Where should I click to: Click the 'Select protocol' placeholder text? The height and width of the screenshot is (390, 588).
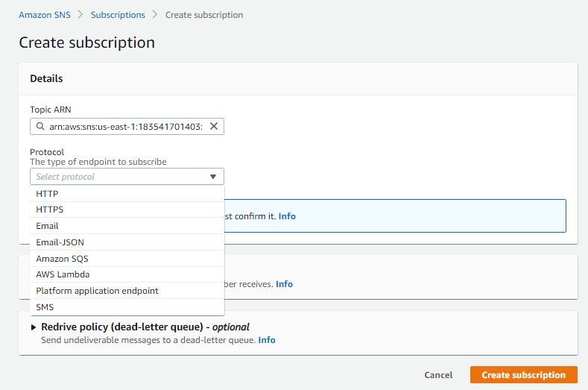tap(66, 177)
